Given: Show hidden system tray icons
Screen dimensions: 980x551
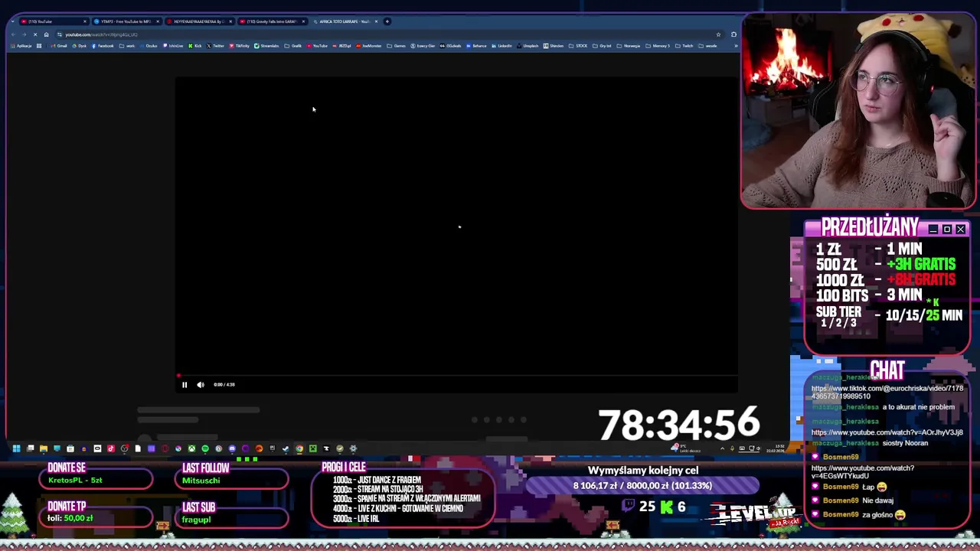Looking at the screenshot, I should 722,449.
